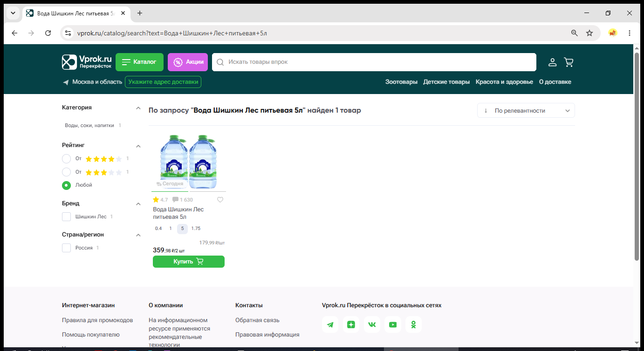Screen dimensions: 644x351
Task: Open the green plus-star social link
Action: tap(351, 324)
